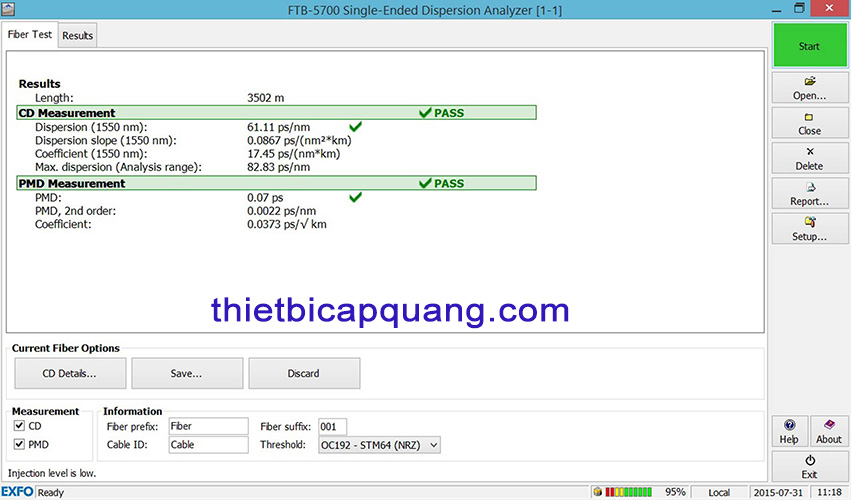Image resolution: width=851 pixels, height=500 pixels.
Task: Restore down the analyzer window
Action: click(799, 9)
